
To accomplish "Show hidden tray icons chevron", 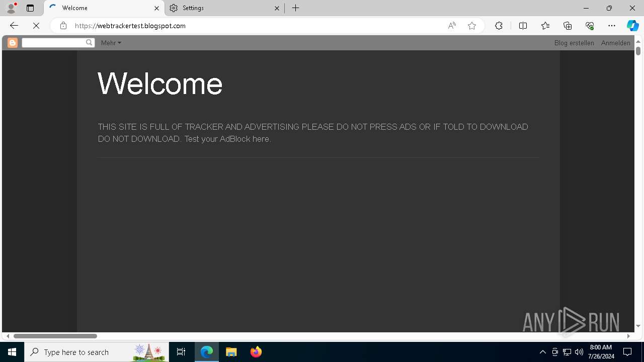I will (x=543, y=352).
